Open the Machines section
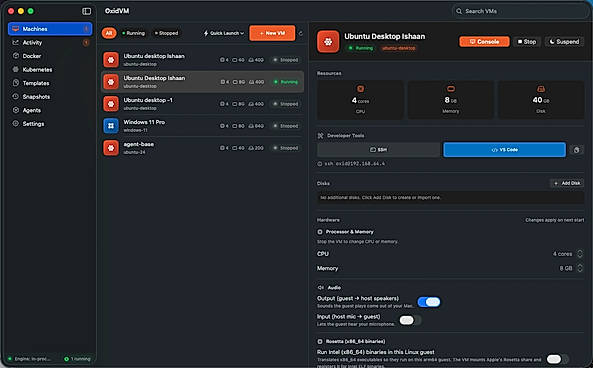Viewport: 593px width, 368px height. click(x=50, y=29)
